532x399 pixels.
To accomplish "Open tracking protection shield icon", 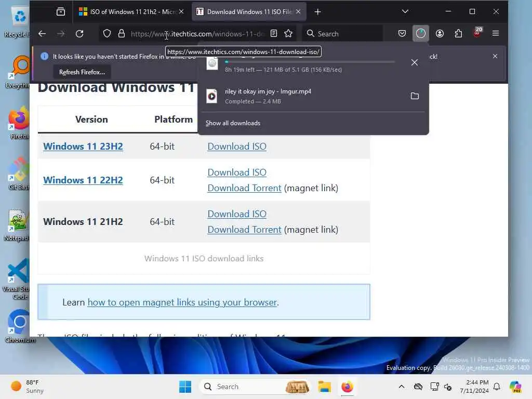I will [x=107, y=34].
